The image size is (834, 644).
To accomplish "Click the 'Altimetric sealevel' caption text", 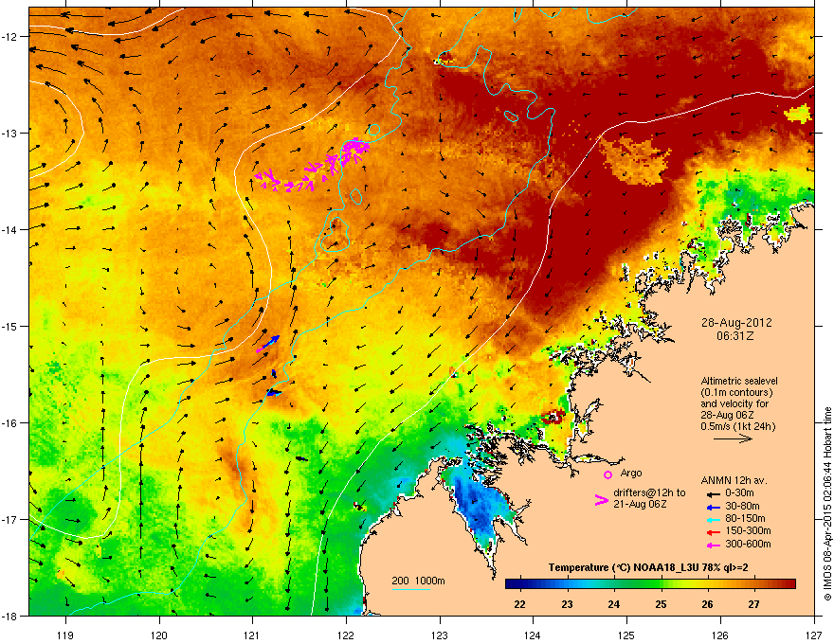I will (x=739, y=381).
